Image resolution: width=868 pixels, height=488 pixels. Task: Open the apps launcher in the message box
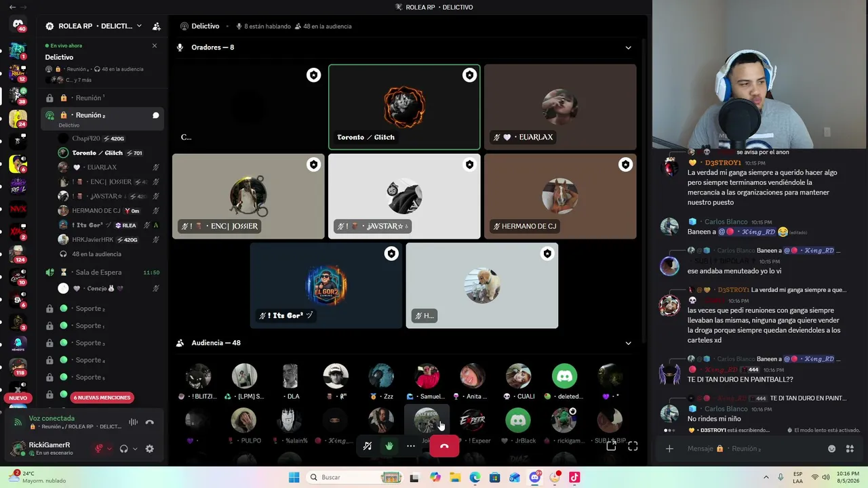click(x=850, y=449)
